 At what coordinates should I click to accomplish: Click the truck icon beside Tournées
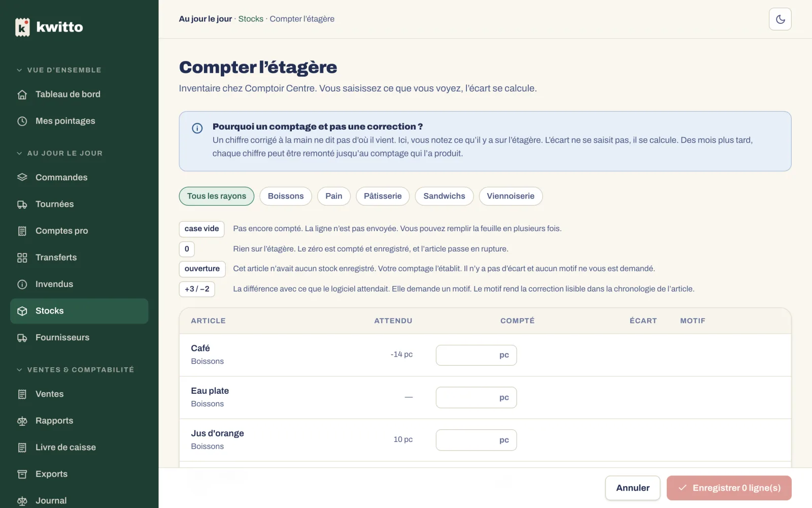22,204
